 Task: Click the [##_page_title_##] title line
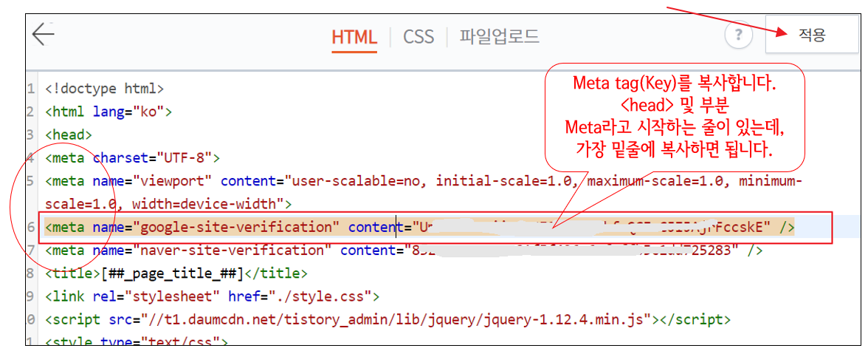tap(176, 274)
